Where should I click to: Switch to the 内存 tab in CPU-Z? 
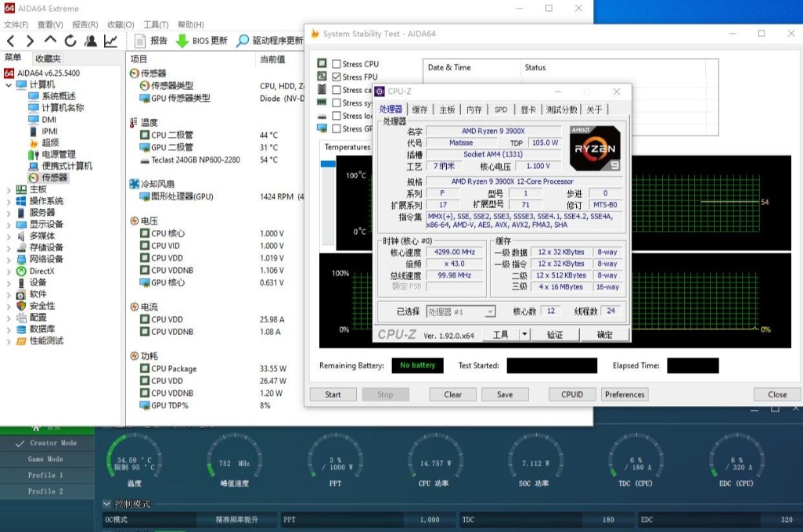474,110
